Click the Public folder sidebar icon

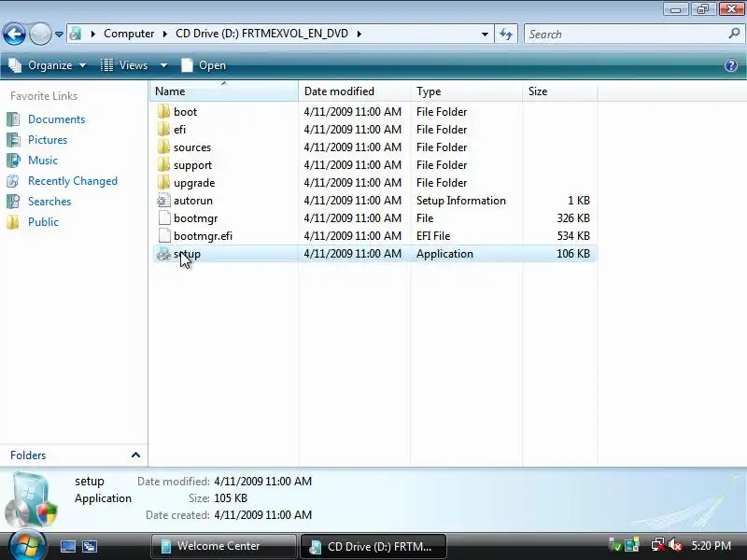13,222
